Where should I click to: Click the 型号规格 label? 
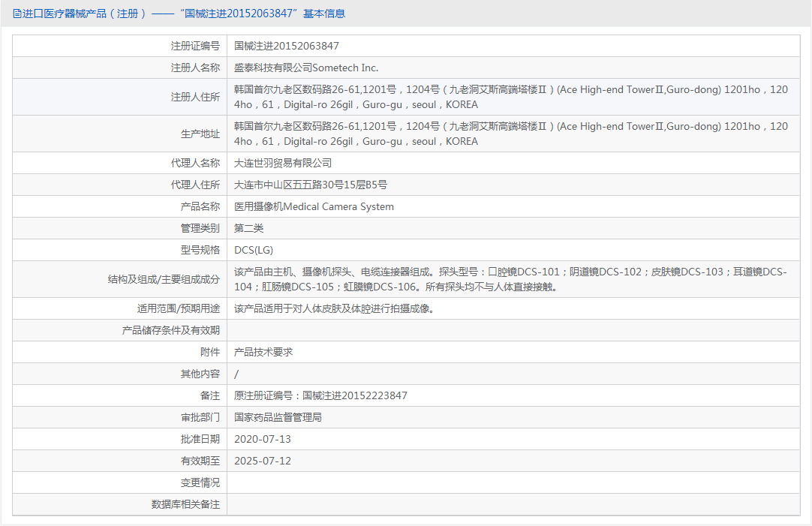coord(200,250)
